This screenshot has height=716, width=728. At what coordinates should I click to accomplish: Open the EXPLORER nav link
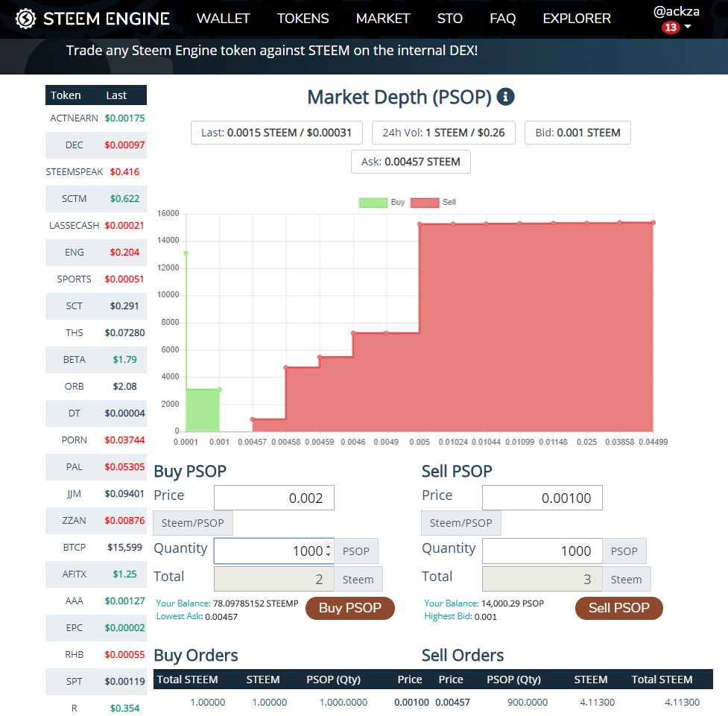pyautogui.click(x=576, y=19)
